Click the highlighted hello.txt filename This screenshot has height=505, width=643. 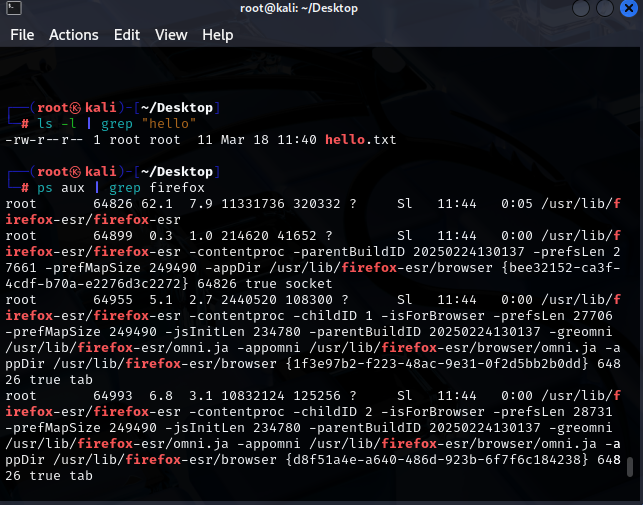point(361,140)
